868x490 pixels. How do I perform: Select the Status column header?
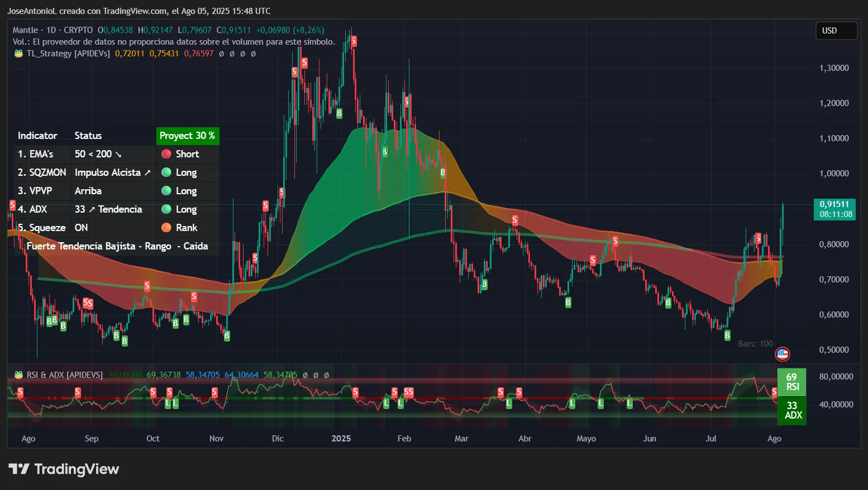coord(88,136)
